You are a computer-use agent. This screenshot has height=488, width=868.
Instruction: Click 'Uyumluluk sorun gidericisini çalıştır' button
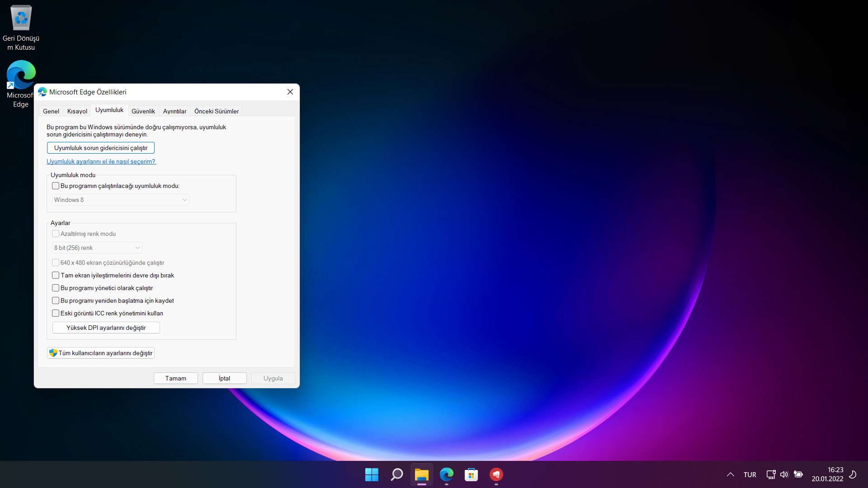[100, 148]
